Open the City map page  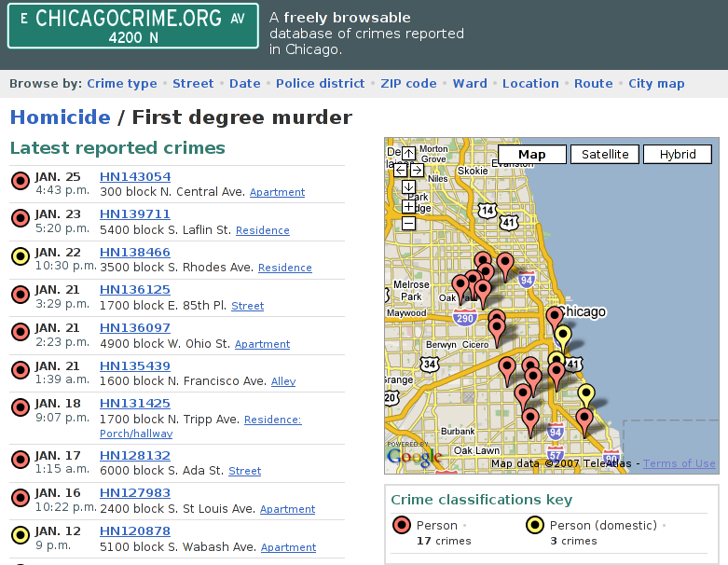(x=656, y=84)
